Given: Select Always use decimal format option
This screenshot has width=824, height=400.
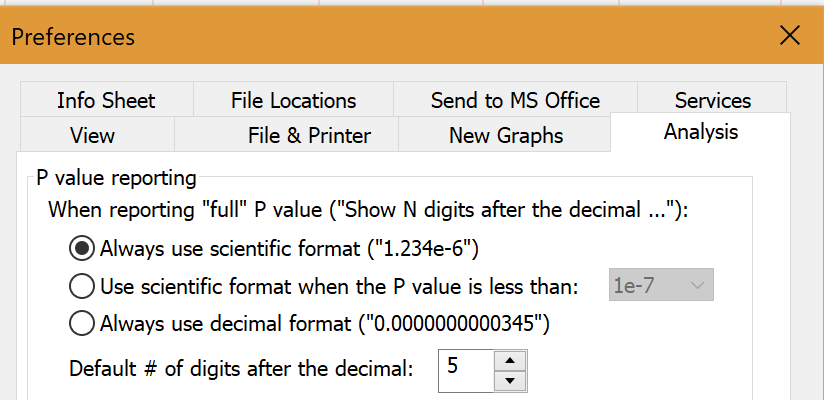Looking at the screenshot, I should (83, 323).
